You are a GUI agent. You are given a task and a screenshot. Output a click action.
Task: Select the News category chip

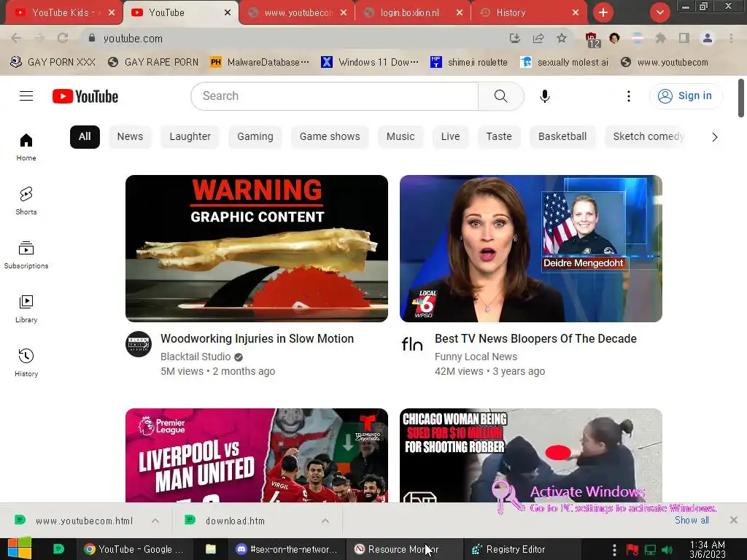(x=130, y=136)
